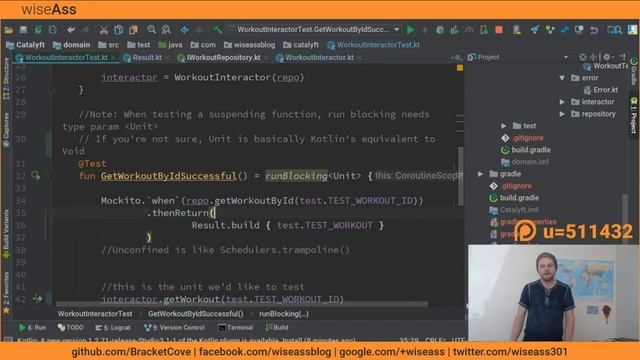Click domain in navigation bar
This screenshot has height=360, width=640.
click(71, 45)
